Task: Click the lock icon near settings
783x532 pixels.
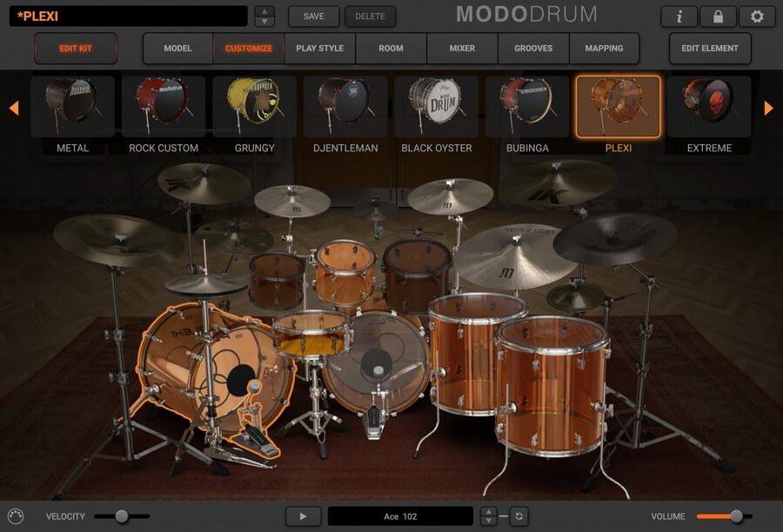Action: 716,16
